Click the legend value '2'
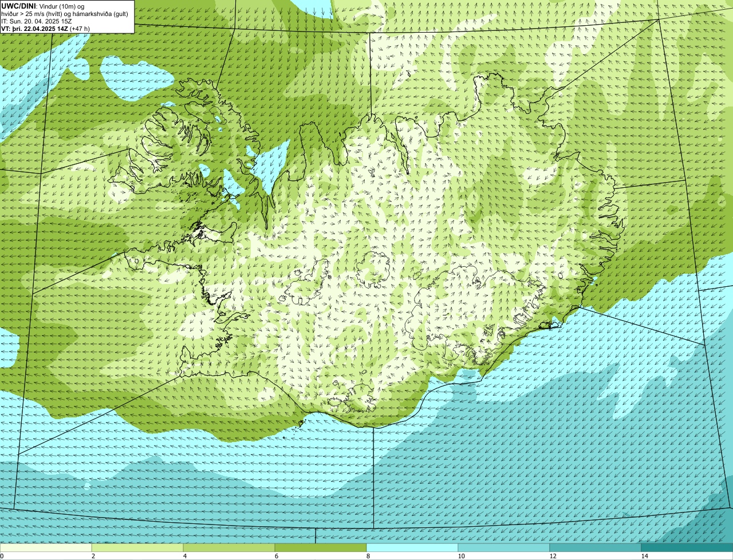Viewport: 733px width, 560px height. [x=93, y=556]
